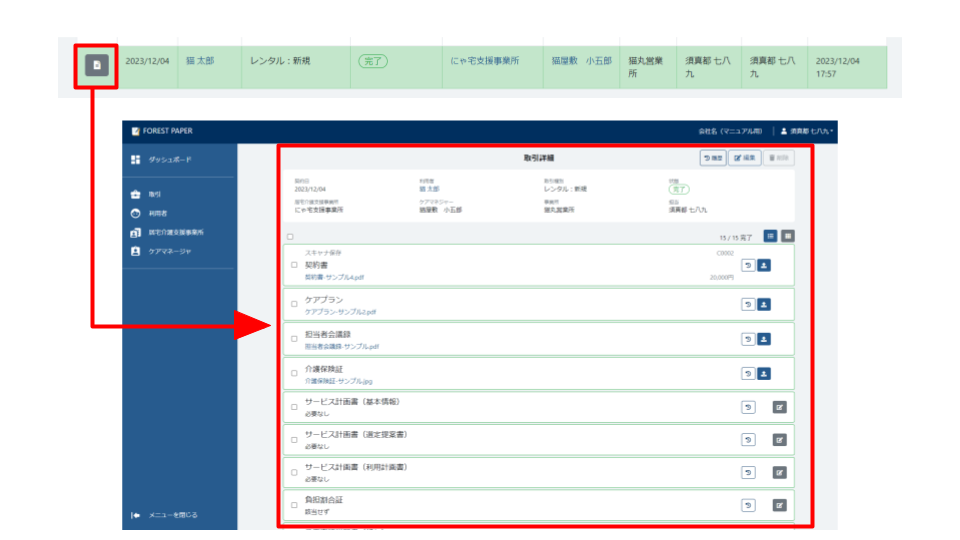Open the 契約書-サンプル4.pdf file link
This screenshot has height=540, width=960.
pyautogui.click(x=334, y=277)
